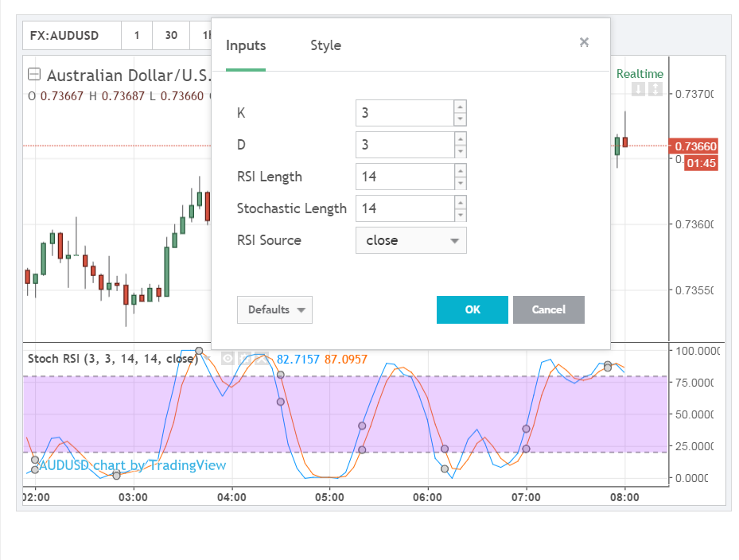Increase the K value with up arrow
Image resolution: width=739 pixels, height=560 pixels.
(x=460, y=107)
